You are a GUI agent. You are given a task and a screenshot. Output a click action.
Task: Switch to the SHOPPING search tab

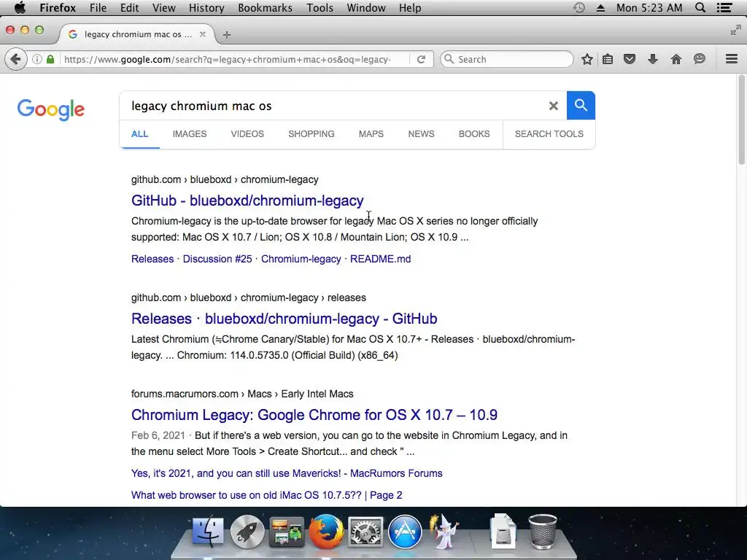point(311,134)
